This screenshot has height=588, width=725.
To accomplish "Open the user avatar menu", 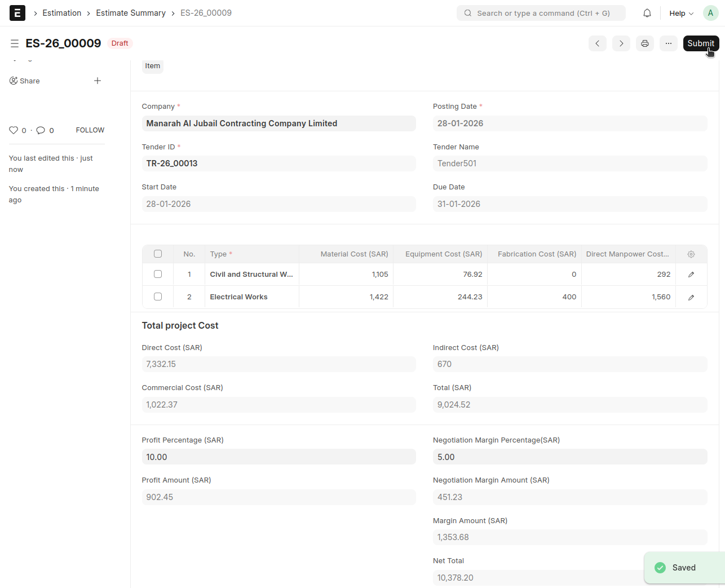I will 710,13.
